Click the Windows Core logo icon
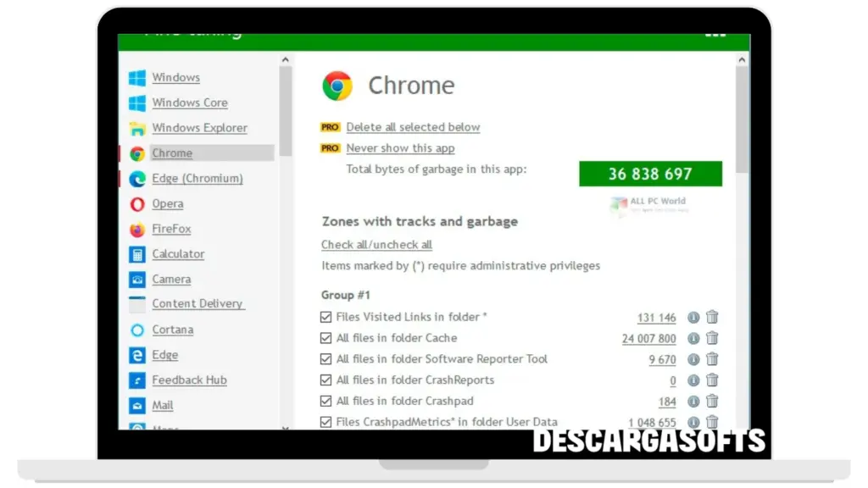 (137, 103)
